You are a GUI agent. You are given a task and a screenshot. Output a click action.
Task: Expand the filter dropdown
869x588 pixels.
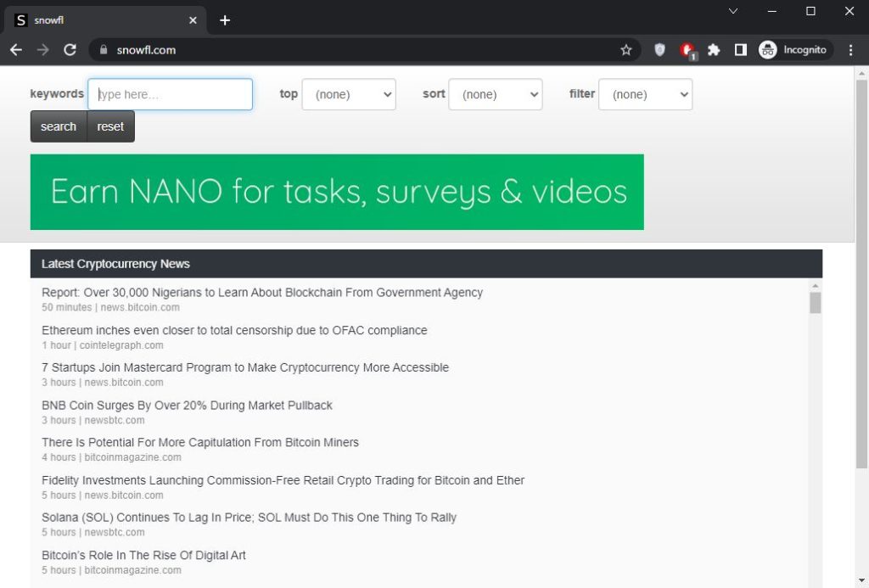coord(645,95)
